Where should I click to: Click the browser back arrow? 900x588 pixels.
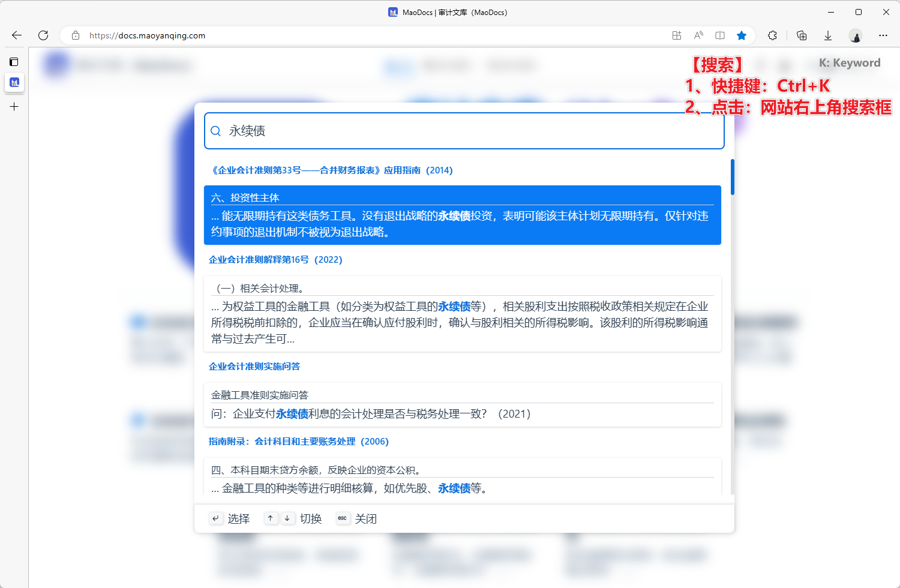[17, 35]
